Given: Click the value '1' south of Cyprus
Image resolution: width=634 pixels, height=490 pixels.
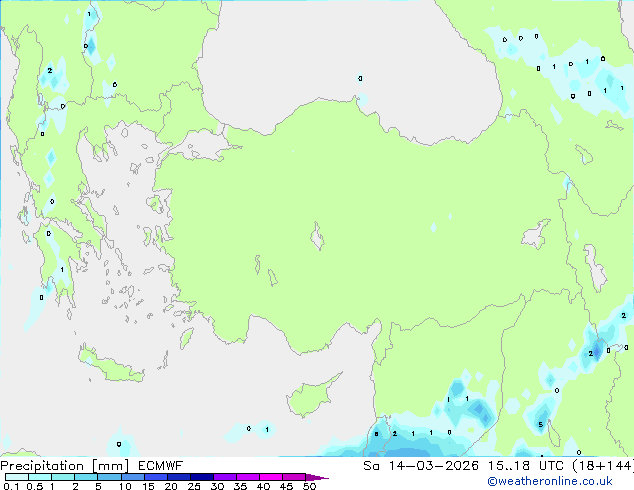Looking at the screenshot, I should pos(267,429).
